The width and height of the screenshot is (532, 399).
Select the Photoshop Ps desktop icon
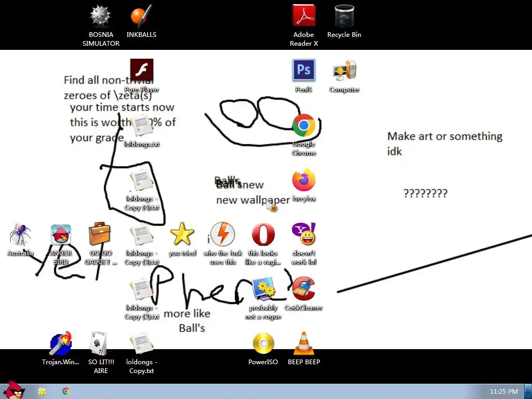[303, 76]
